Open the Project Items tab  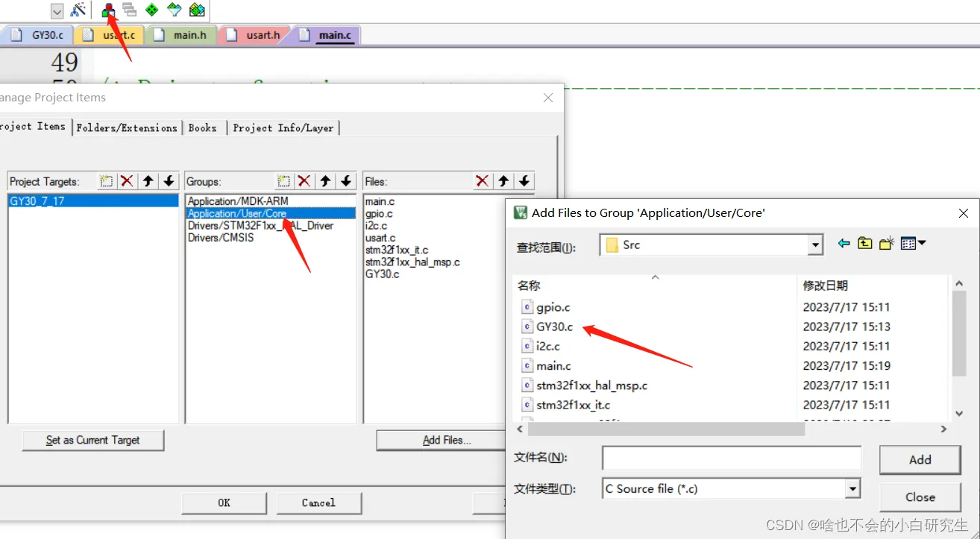pos(34,127)
